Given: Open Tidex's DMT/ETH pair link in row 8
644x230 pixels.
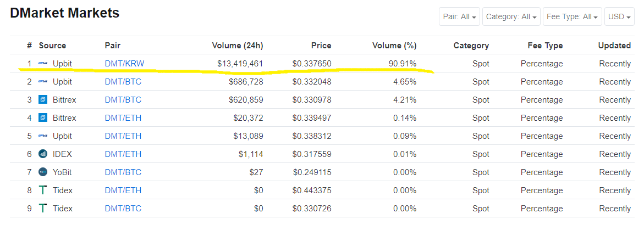Looking at the screenshot, I should click(123, 190).
